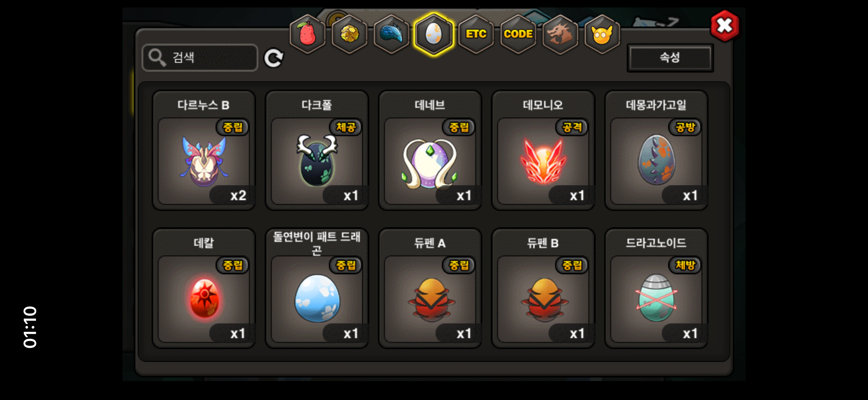The height and width of the screenshot is (400, 868).
Task: Select the 다르누스 B egg item
Action: point(204,150)
